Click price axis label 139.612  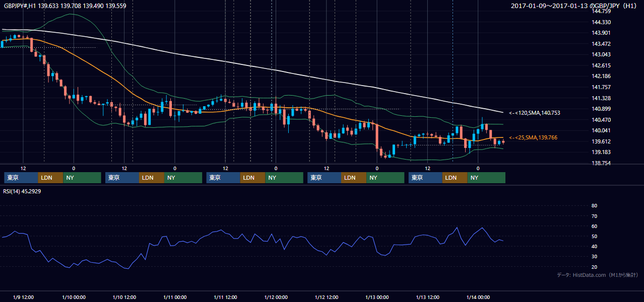[x=601, y=141]
